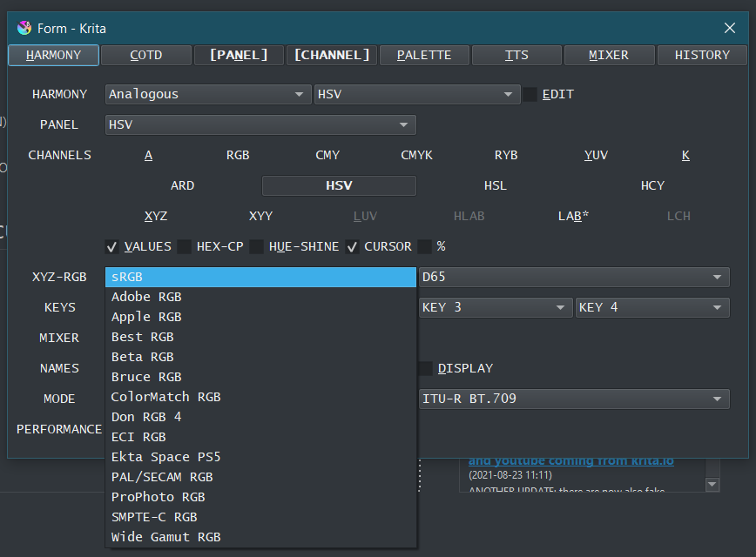The width and height of the screenshot is (756, 557).
Task: Choose ProPhoto RGB color space
Action: [158, 497]
